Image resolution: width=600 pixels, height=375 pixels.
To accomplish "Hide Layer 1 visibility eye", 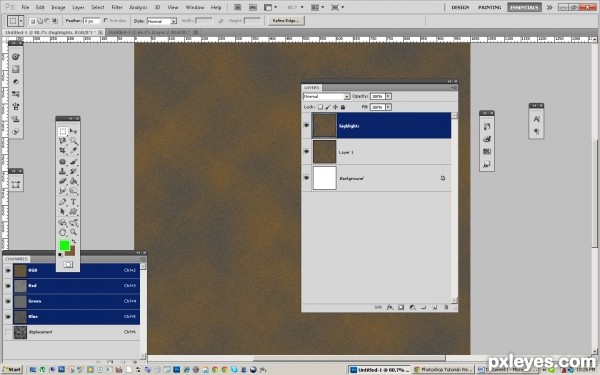I will tap(307, 152).
